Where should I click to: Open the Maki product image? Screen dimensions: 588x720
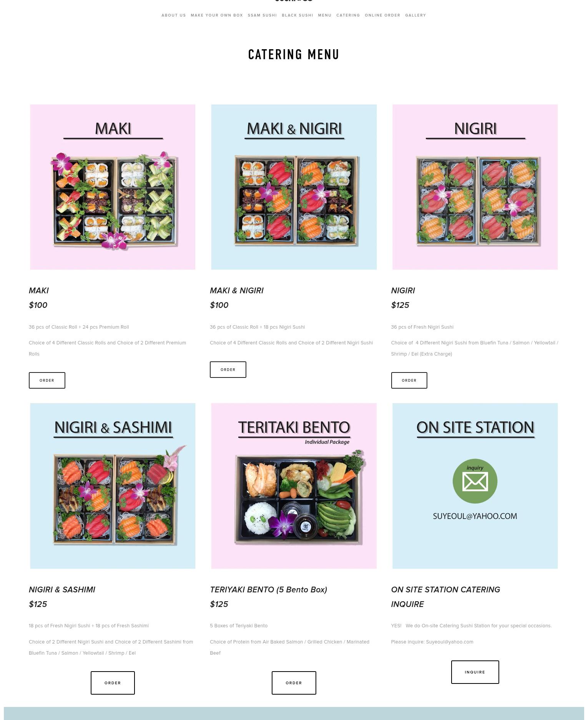(113, 187)
